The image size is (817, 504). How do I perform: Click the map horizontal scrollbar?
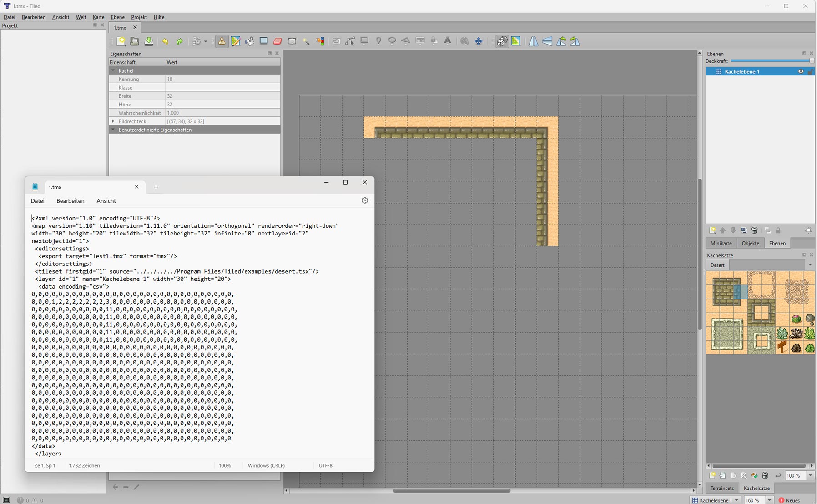click(x=452, y=490)
